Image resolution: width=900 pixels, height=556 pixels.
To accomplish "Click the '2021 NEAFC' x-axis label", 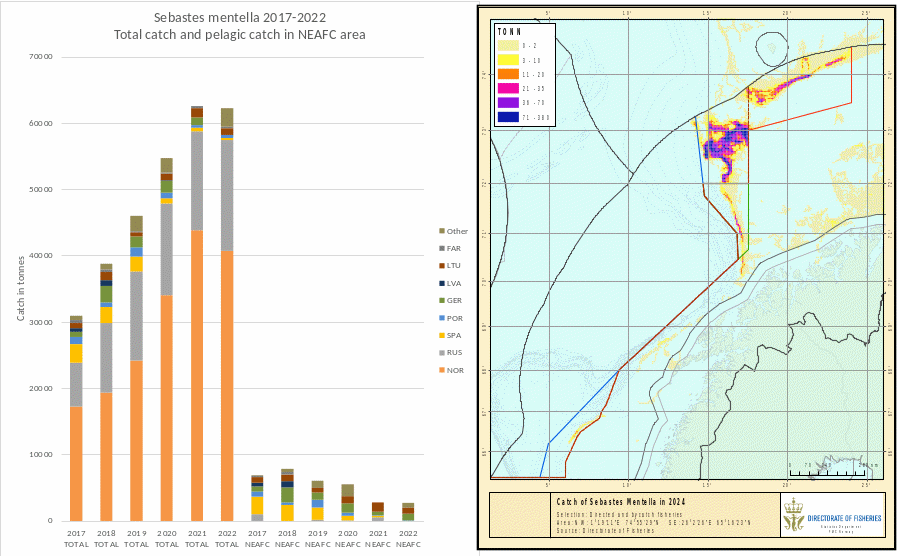I will 378,539.
